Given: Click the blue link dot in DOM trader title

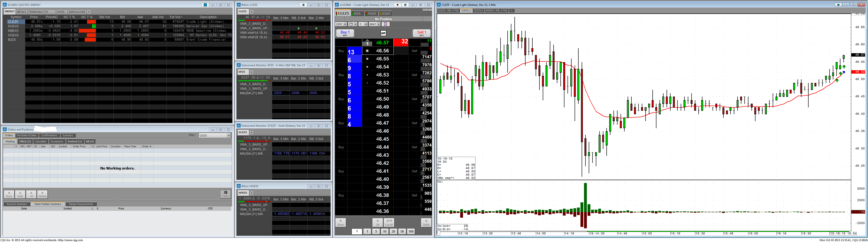Looking at the screenshot, I should point(405,5).
